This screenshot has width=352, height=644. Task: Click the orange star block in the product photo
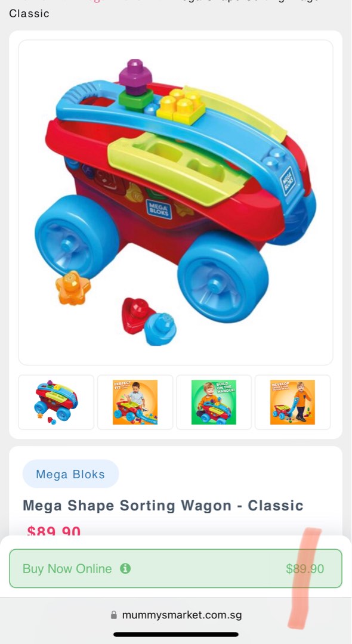coord(73,287)
